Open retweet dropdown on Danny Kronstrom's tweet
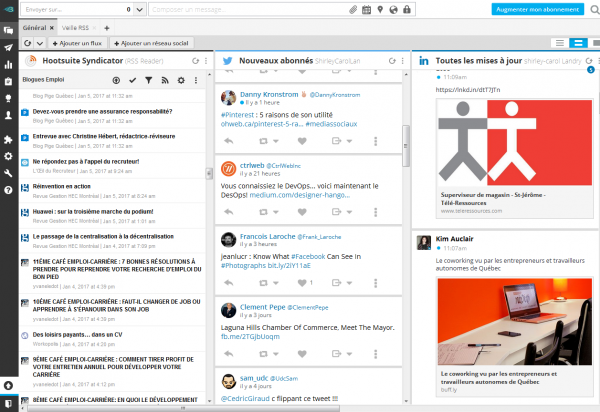600x412 pixels. coord(276,141)
